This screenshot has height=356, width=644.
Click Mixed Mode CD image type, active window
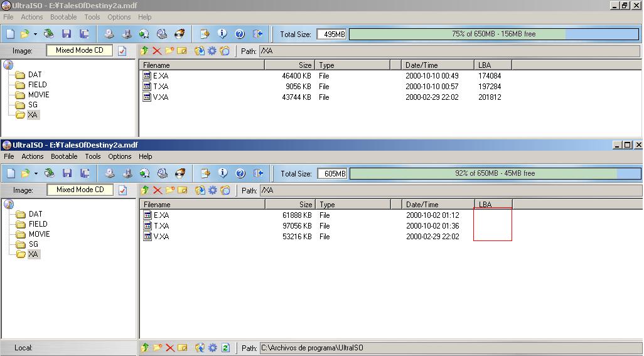click(x=80, y=190)
